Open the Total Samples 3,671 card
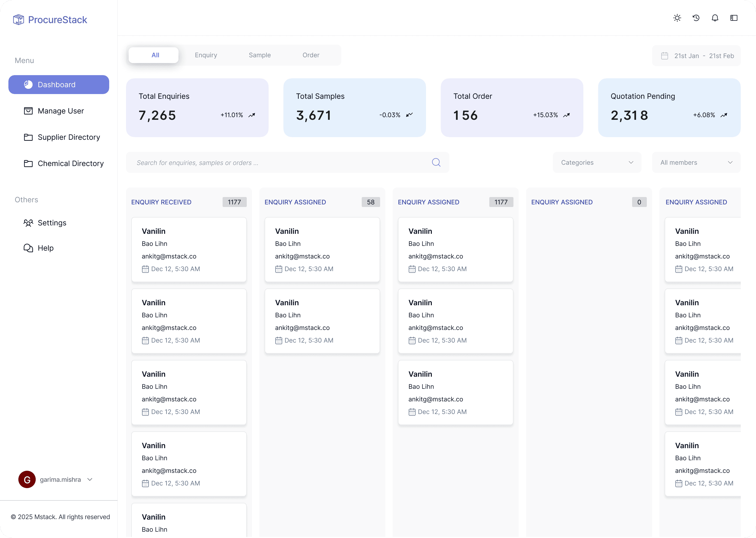 tap(354, 108)
